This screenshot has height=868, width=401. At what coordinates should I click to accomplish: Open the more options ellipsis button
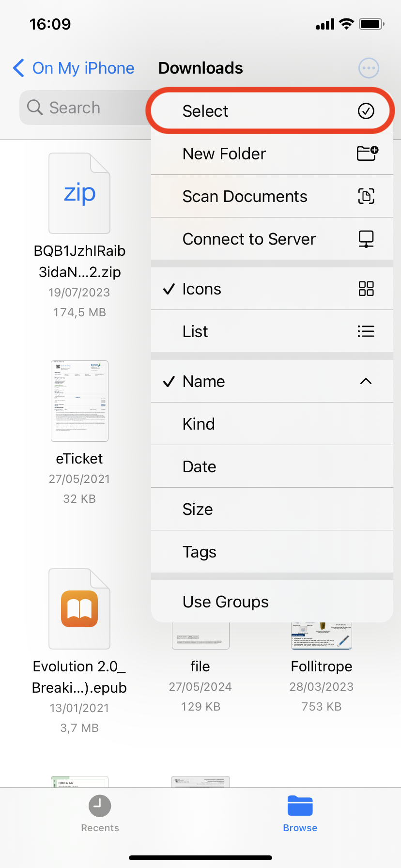pyautogui.click(x=369, y=68)
